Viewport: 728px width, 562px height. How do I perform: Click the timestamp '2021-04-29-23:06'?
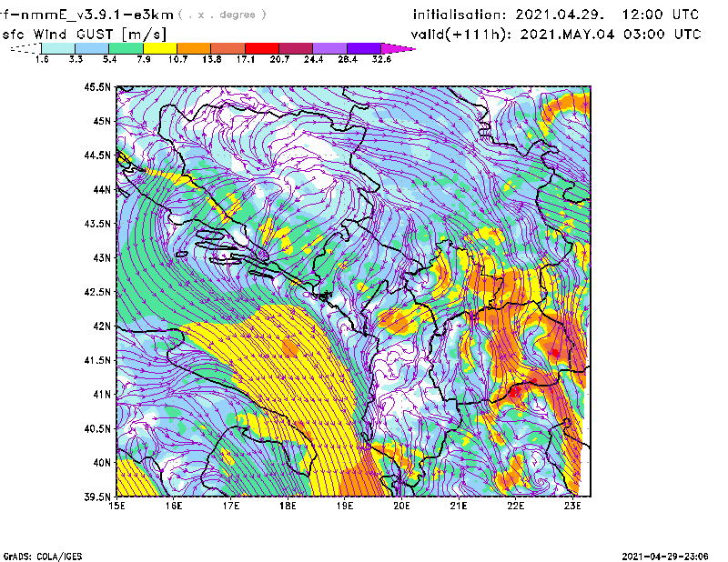665,557
